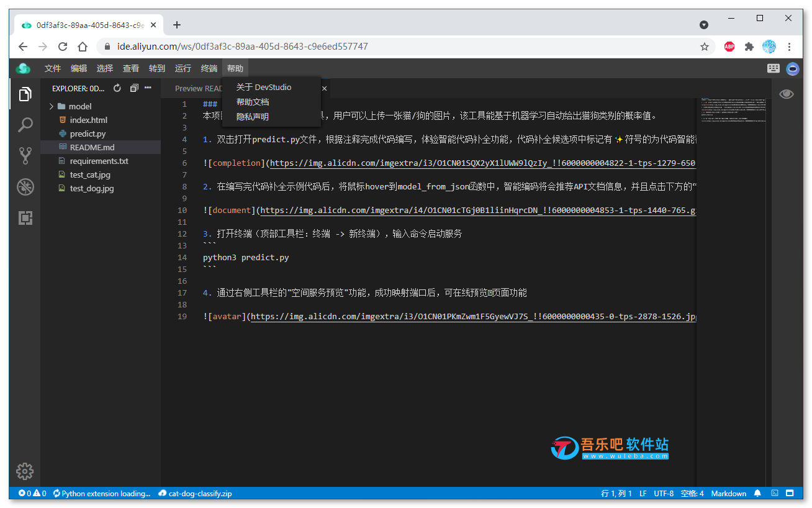Image resolution: width=812 pixels, height=508 pixels.
Task: Switch to Preview README tab
Action: 197,88
